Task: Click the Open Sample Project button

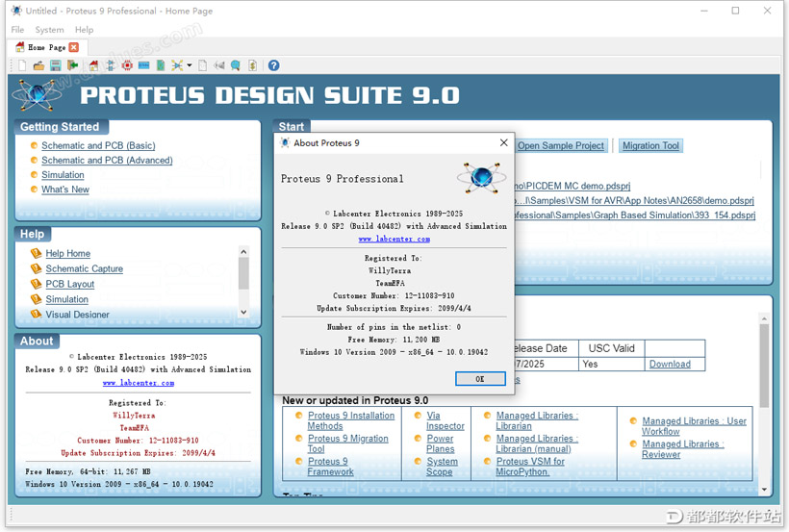Action: pos(561,146)
